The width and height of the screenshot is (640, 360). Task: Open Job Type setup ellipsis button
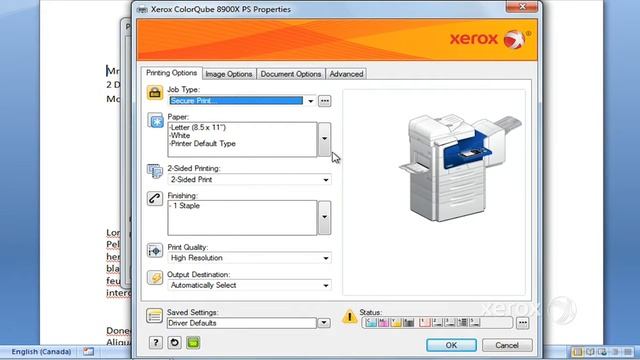pyautogui.click(x=324, y=101)
